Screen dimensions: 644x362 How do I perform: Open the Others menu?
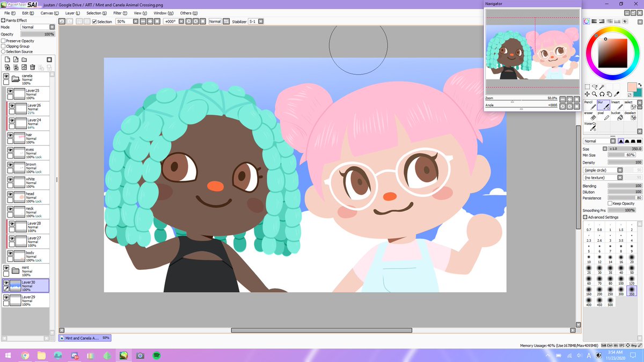click(188, 13)
